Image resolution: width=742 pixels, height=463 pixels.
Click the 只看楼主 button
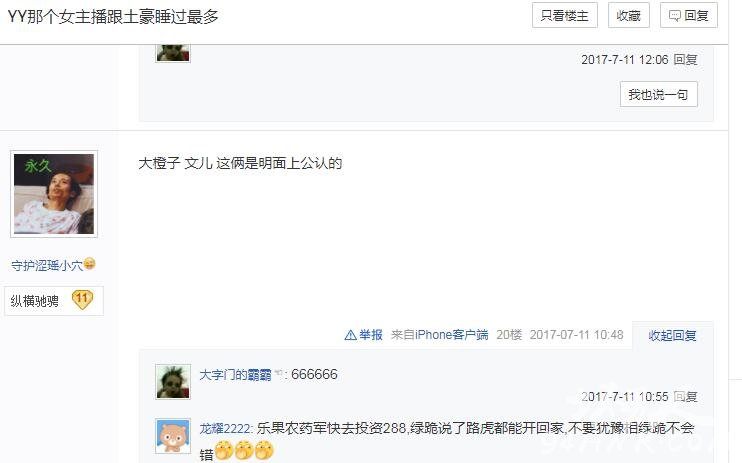(x=565, y=15)
